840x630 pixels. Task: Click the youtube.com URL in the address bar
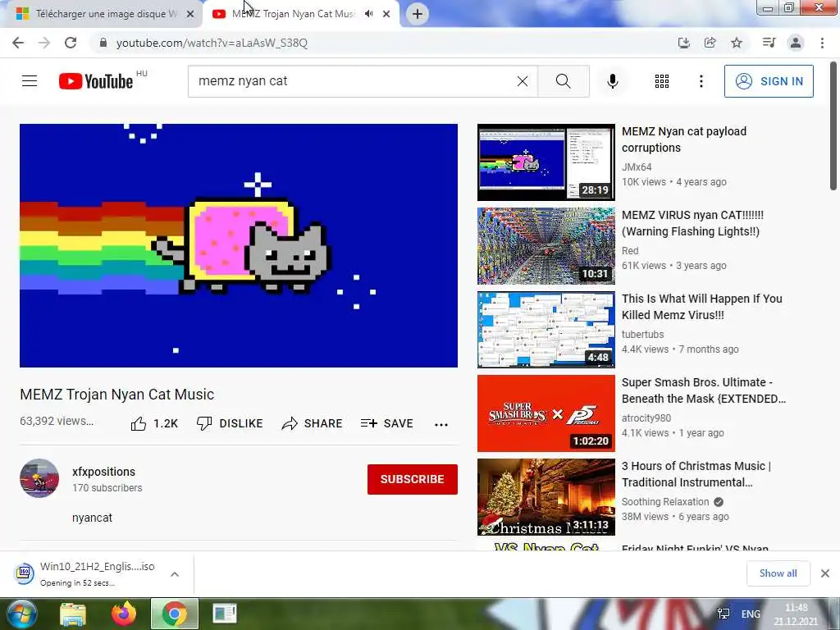point(212,43)
